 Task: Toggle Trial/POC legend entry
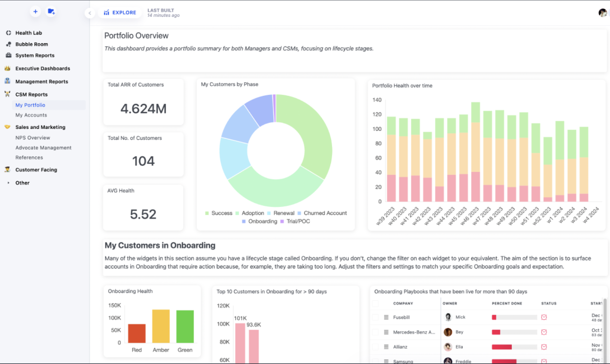point(295,222)
